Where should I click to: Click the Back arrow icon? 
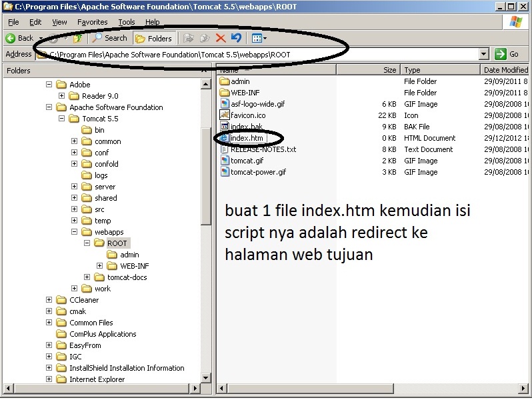pos(11,38)
